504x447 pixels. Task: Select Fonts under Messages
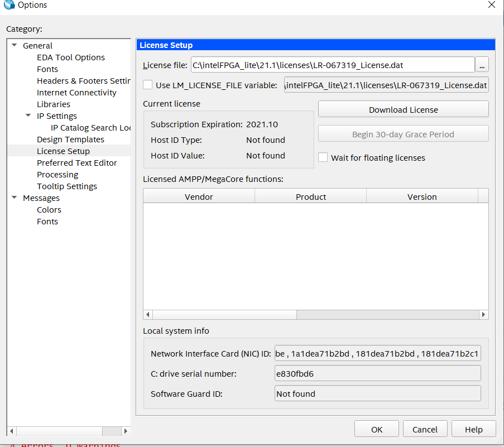click(47, 222)
